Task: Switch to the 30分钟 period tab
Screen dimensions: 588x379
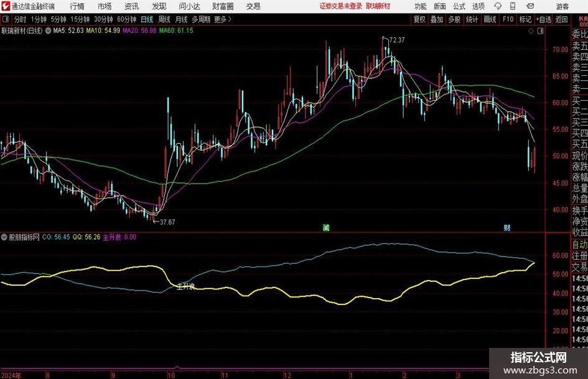Action: pyautogui.click(x=103, y=19)
